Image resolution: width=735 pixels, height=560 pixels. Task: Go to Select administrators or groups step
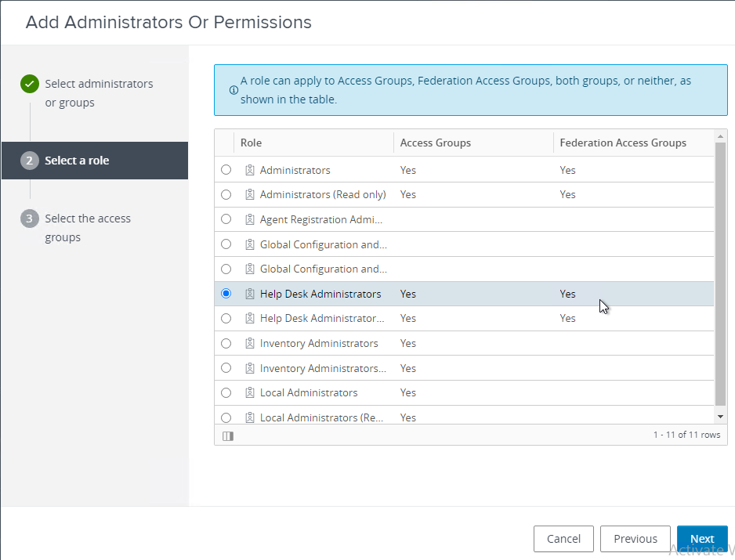pos(99,92)
